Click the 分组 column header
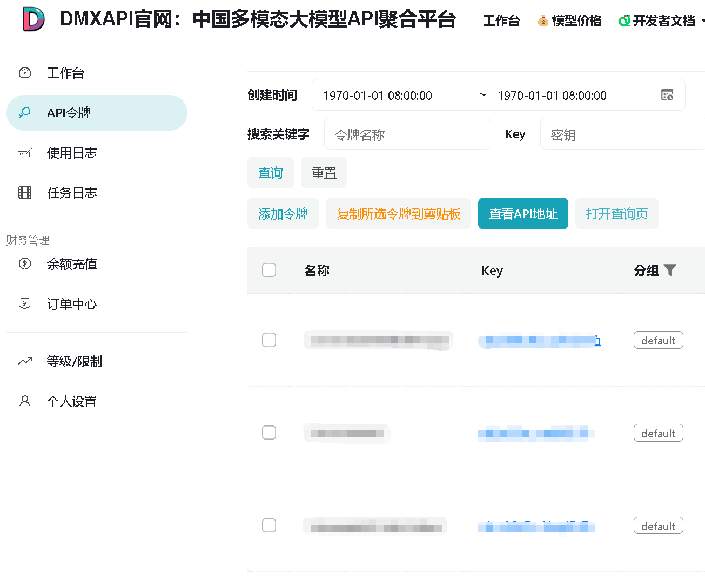The image size is (705, 588). (x=647, y=271)
